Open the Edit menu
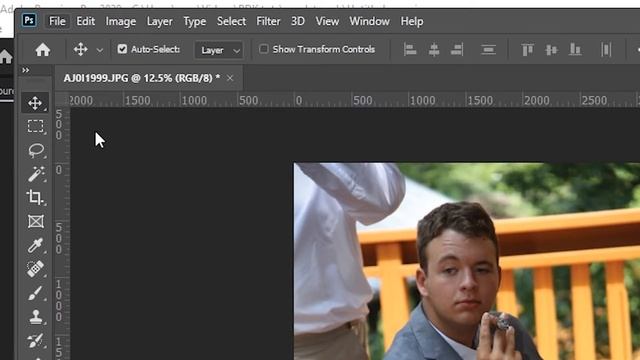Image resolution: width=640 pixels, height=360 pixels. coord(85,21)
